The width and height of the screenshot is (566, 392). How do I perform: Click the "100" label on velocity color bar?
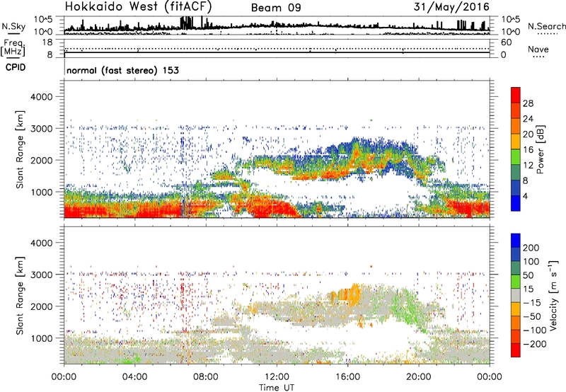coord(531,262)
